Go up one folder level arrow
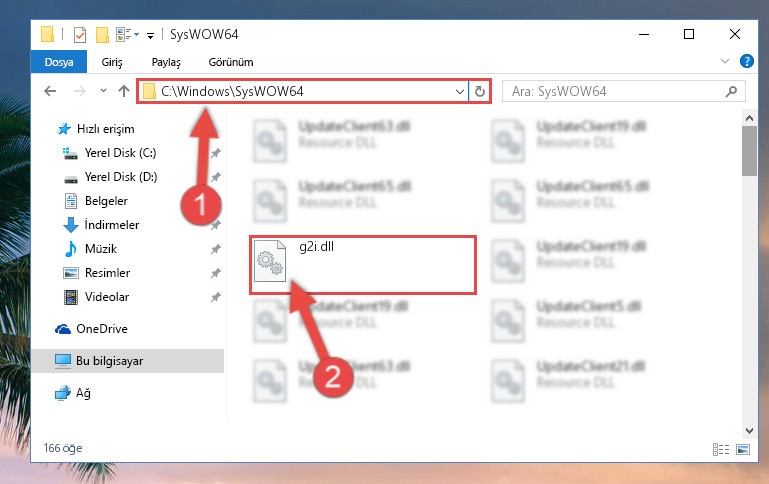Viewport: 769px width, 484px height. pos(124,91)
